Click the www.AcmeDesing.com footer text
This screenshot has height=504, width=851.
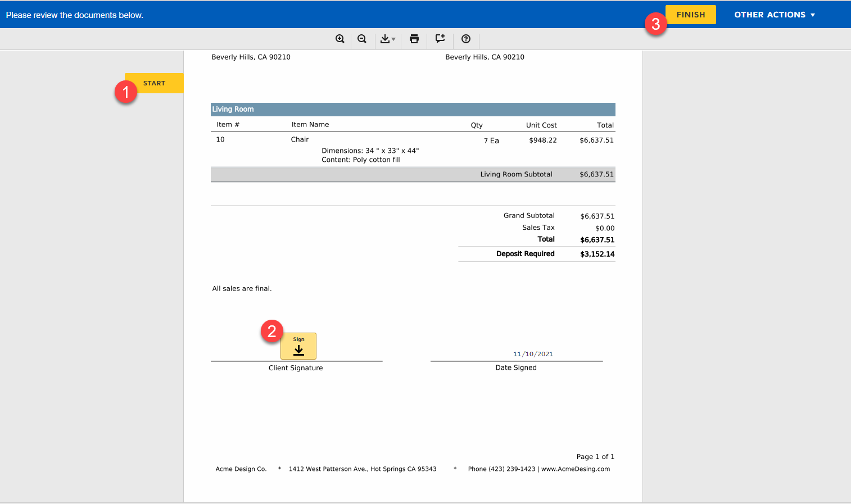(576, 469)
